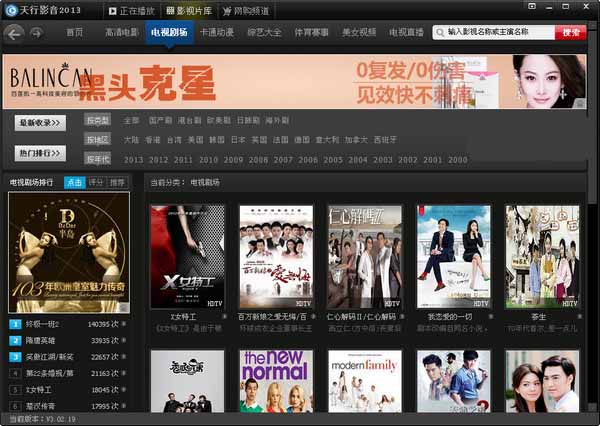Screen dimensions: 600x426
Task: Select 评分 ranking toggle
Action: (x=96, y=183)
